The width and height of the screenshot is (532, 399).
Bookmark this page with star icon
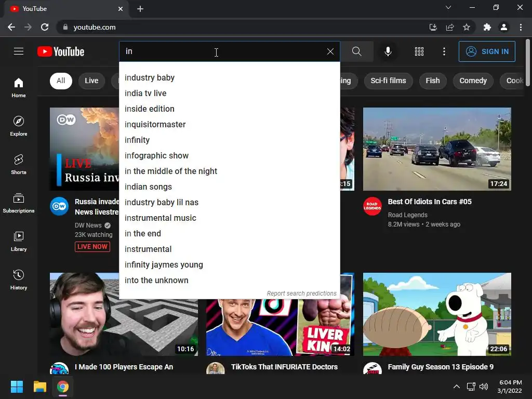[467, 27]
